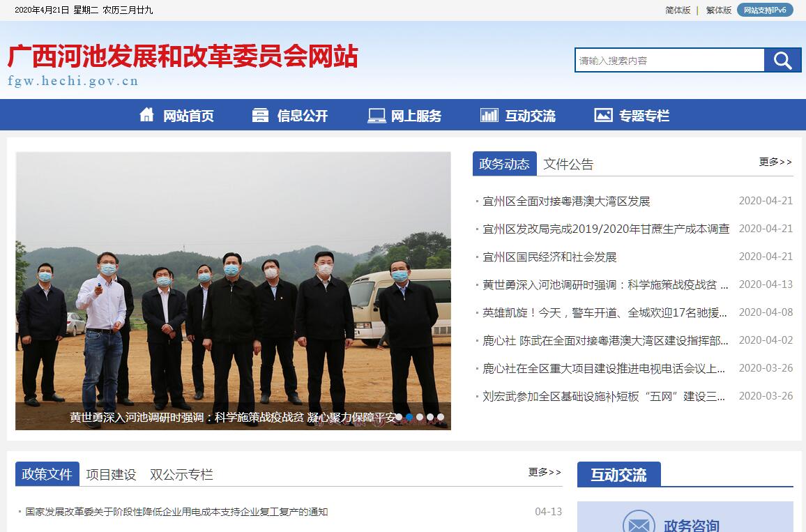This screenshot has width=806, height=532.
Task: Click the bar chart icon beside 互动交流
Action: pyautogui.click(x=489, y=115)
